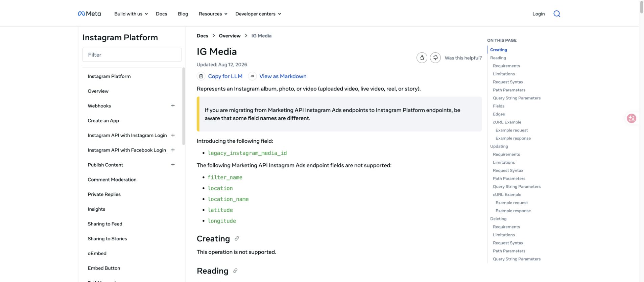Expand Instagram API with Instagram Login section
The height and width of the screenshot is (282, 644).
173,135
